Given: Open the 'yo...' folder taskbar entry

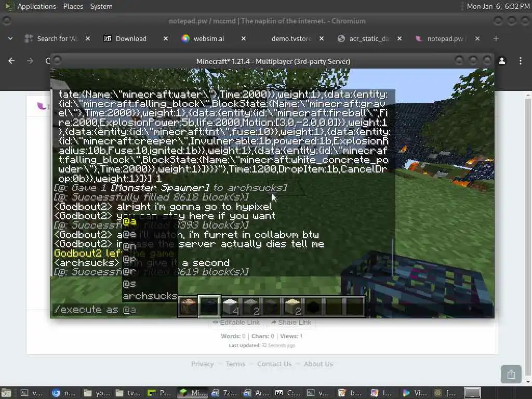Looking at the screenshot, I should tap(96, 393).
